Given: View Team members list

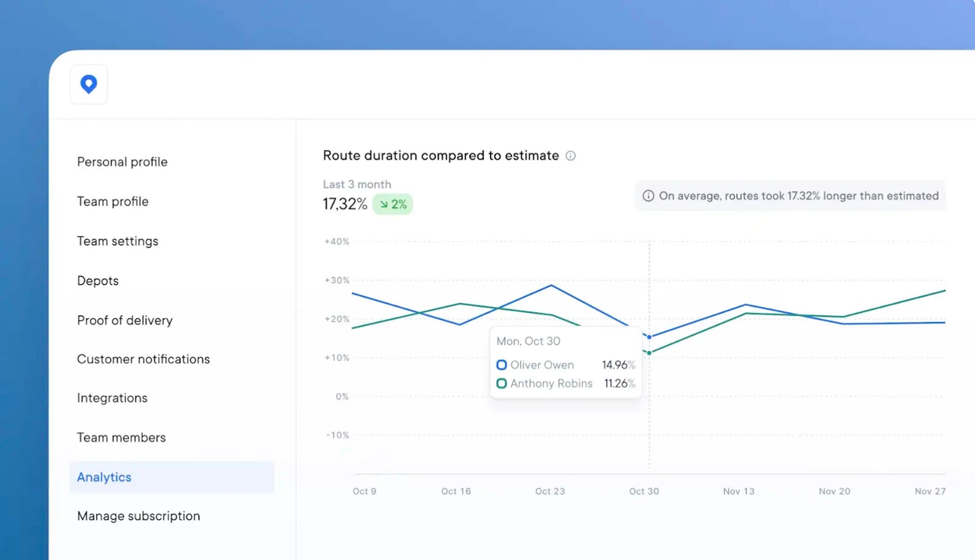Looking at the screenshot, I should point(121,438).
